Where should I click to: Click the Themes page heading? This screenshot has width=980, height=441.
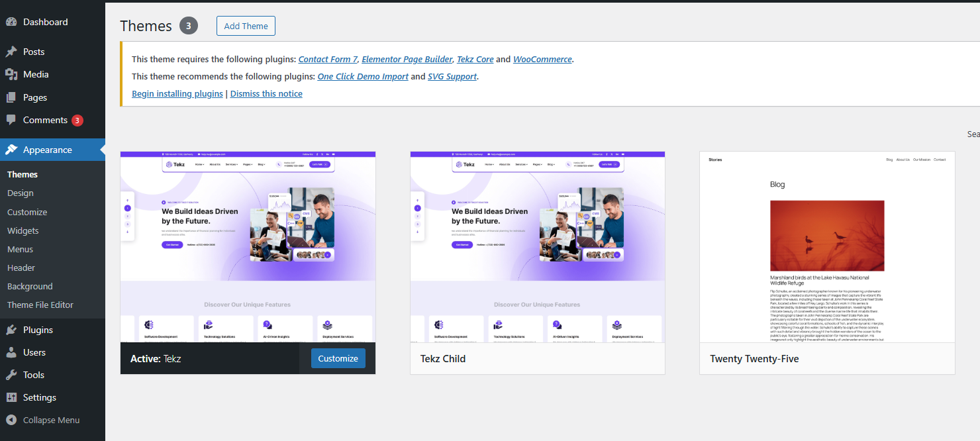click(x=146, y=26)
